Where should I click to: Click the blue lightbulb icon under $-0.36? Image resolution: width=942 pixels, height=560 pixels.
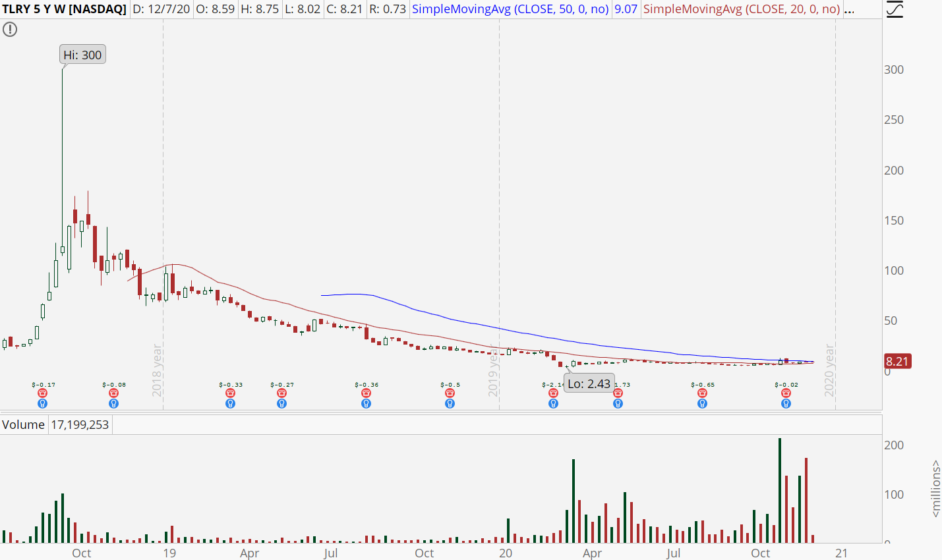pyautogui.click(x=366, y=403)
